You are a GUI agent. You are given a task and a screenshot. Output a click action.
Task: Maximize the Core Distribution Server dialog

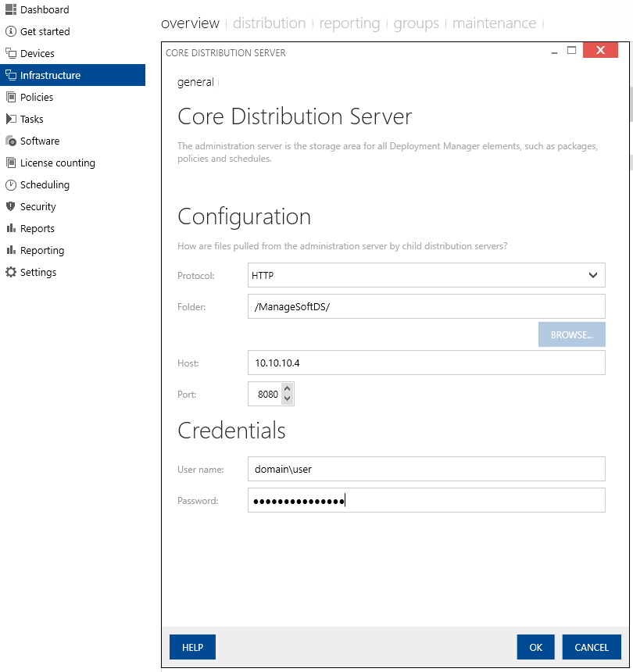click(x=571, y=50)
